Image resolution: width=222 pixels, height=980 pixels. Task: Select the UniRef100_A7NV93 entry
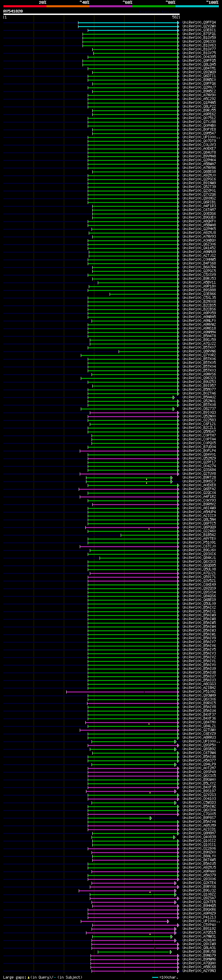coord(199,237)
